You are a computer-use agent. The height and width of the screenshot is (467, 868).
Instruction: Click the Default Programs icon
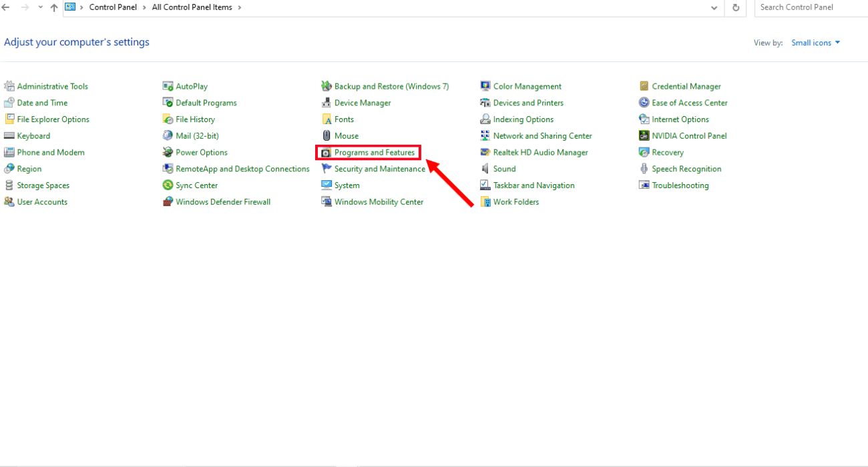point(168,103)
